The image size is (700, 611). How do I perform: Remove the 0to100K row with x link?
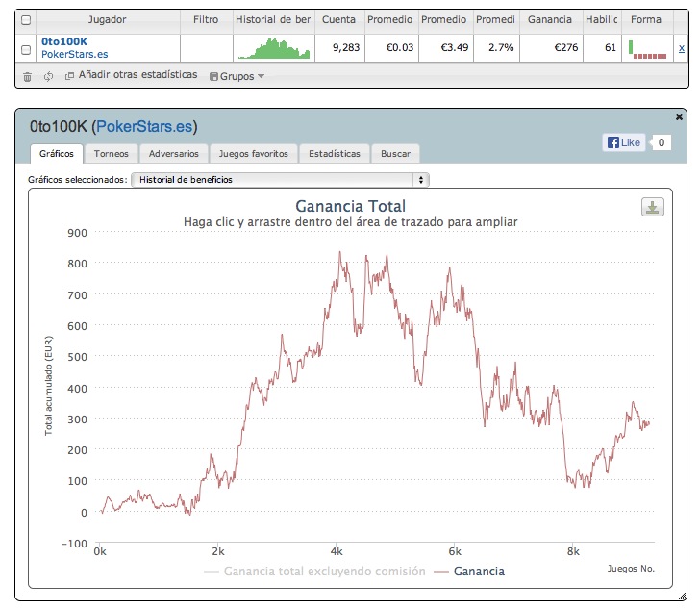pyautogui.click(x=681, y=48)
